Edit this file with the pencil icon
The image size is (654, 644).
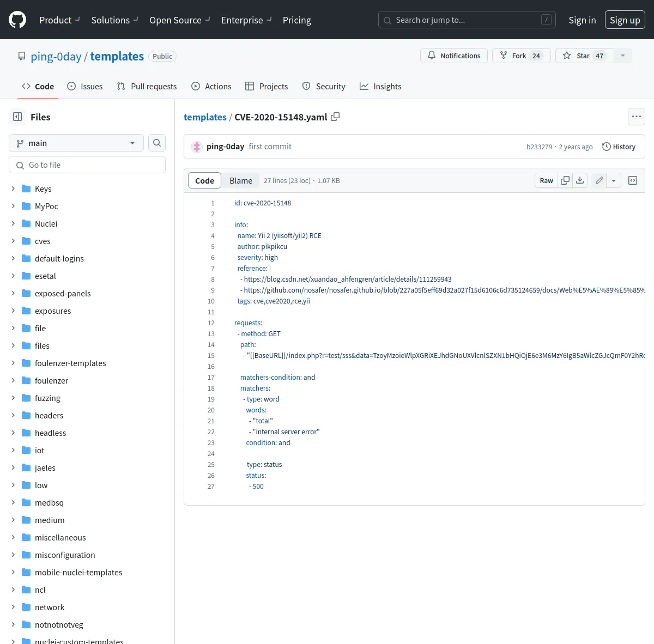pos(599,180)
